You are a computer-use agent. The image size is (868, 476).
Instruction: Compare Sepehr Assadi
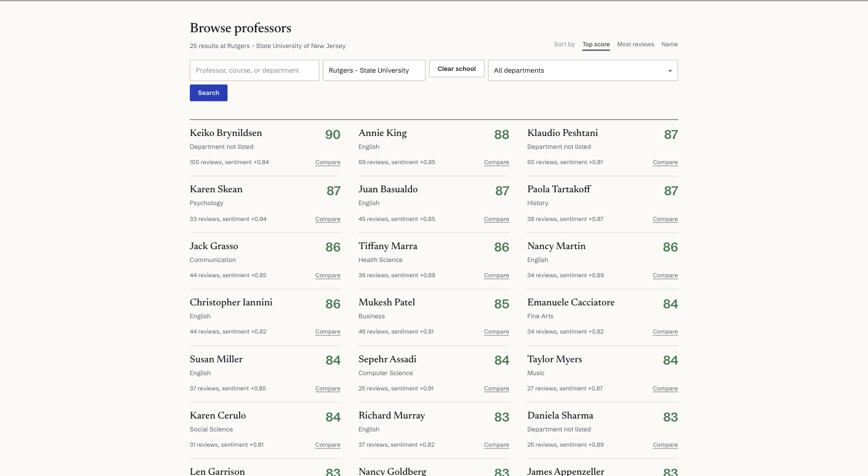point(496,389)
